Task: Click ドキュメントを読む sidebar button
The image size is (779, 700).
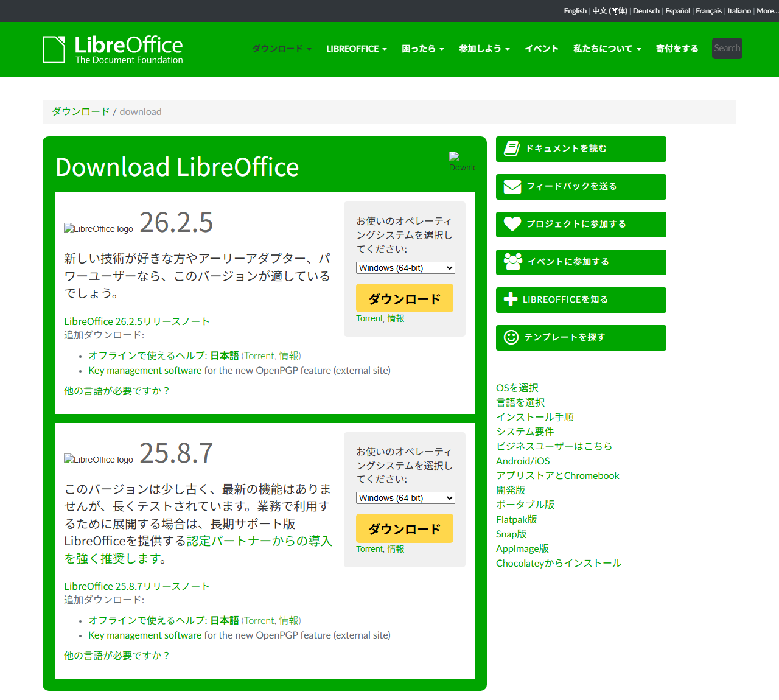Action: point(581,149)
